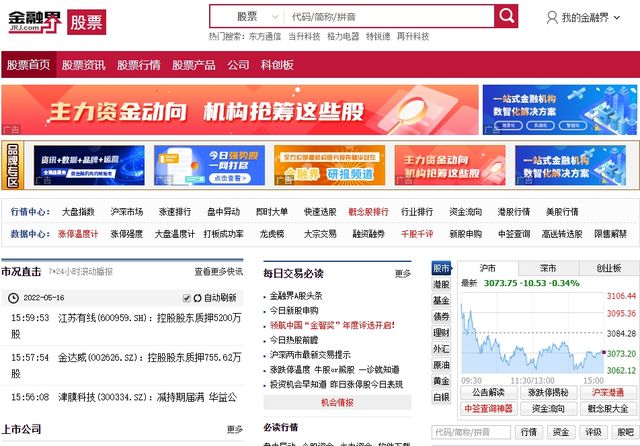Screen dimensions: 640x446
Task: Open the JRJ.com 金融界 logo
Action: point(35,22)
